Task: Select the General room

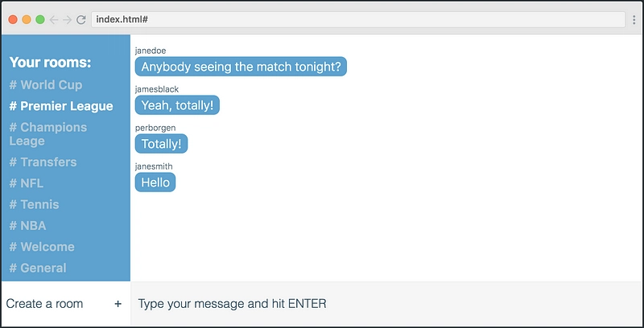Action: point(38,269)
